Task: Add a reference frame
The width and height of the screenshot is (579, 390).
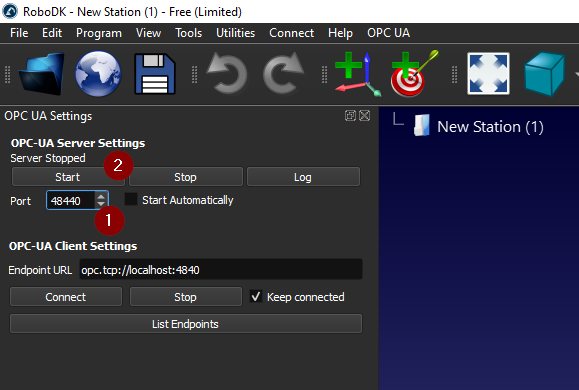Action: tap(357, 74)
